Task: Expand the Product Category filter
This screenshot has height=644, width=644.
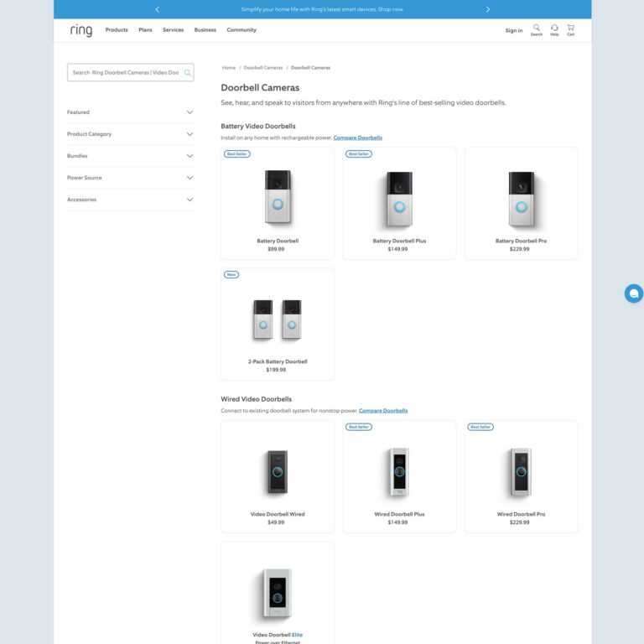Action: coord(130,134)
